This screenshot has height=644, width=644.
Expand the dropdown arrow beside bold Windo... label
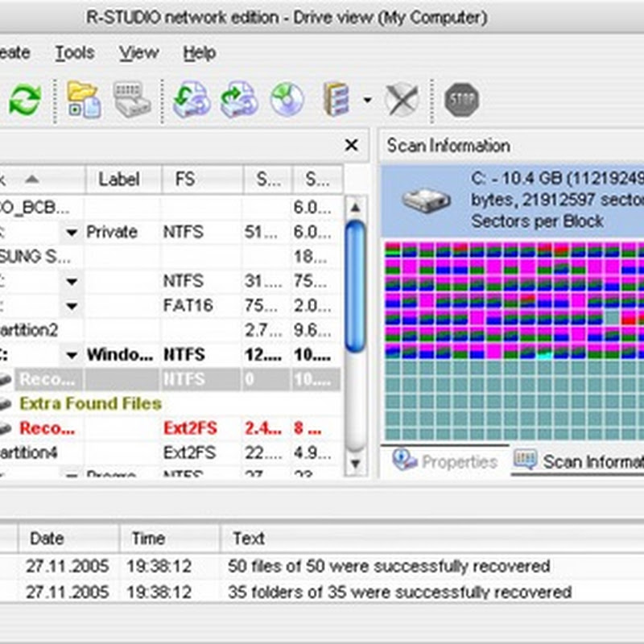(72, 355)
